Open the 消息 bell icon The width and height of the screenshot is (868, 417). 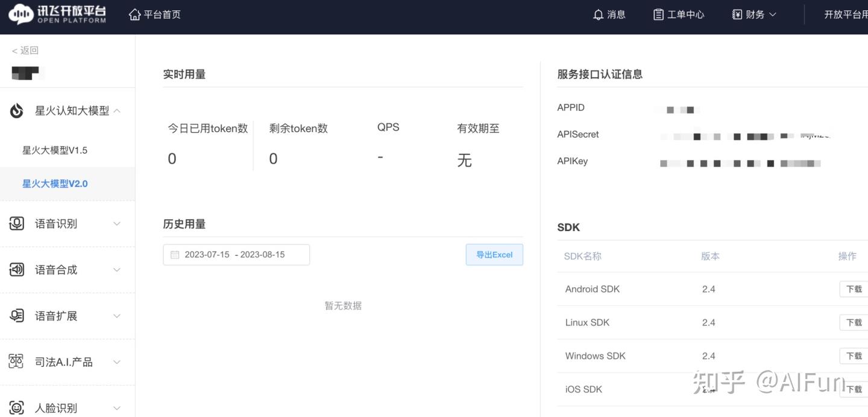click(598, 14)
